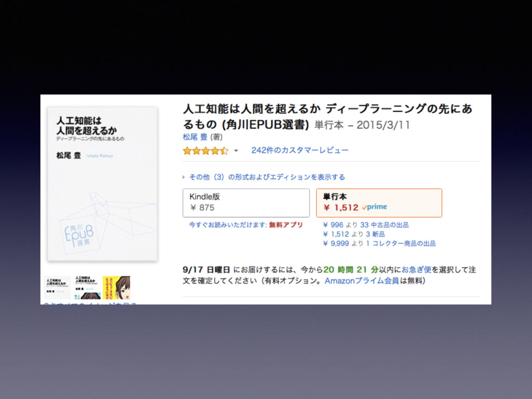Image resolution: width=532 pixels, height=399 pixels.
Task: Open ¥996 より 33 中古品の出品 link
Action: point(366,225)
